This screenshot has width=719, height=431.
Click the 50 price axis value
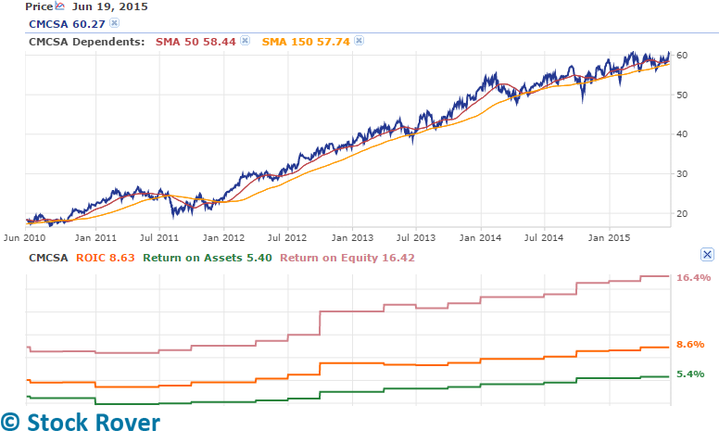(682, 95)
